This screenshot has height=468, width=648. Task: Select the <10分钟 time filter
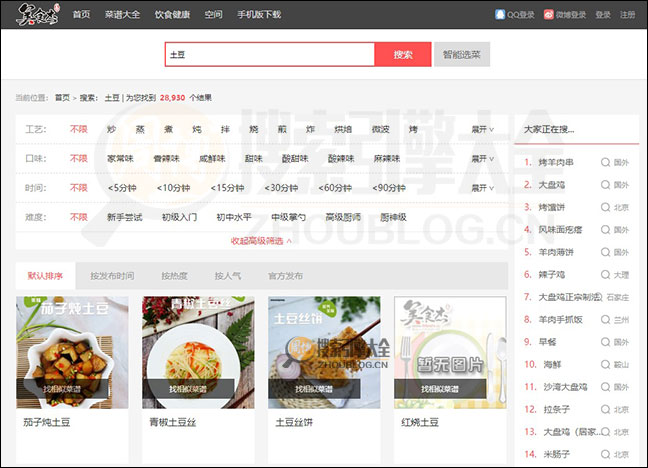coord(173,187)
